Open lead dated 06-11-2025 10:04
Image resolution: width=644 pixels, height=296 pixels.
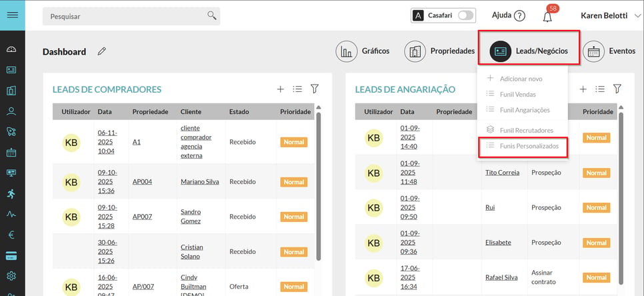pyautogui.click(x=107, y=142)
